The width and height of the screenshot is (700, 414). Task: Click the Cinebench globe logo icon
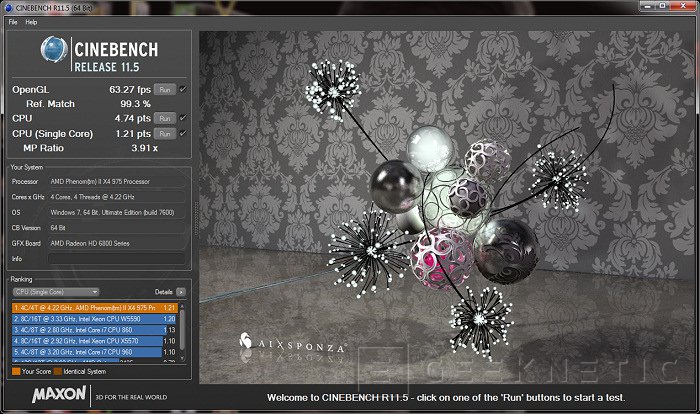(54, 49)
